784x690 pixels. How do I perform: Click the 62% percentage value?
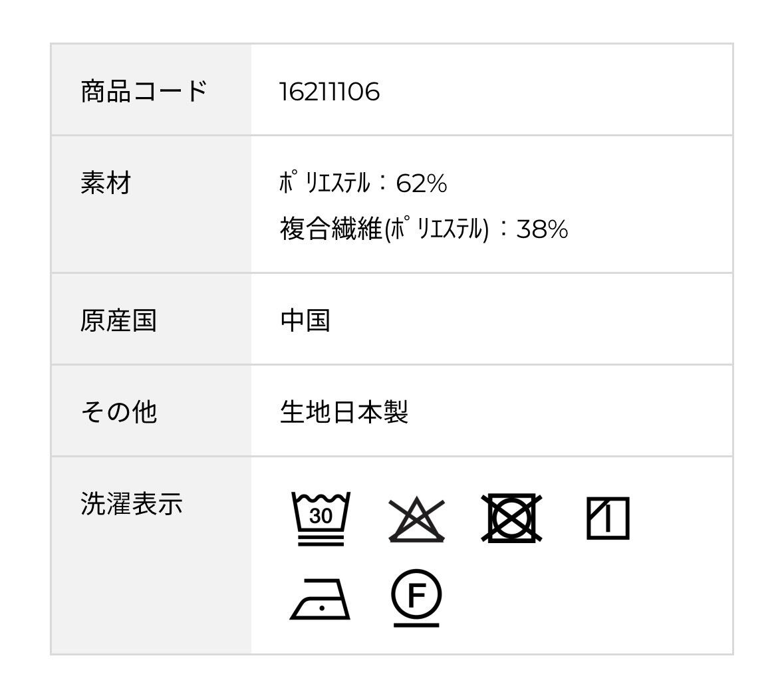[x=422, y=183]
